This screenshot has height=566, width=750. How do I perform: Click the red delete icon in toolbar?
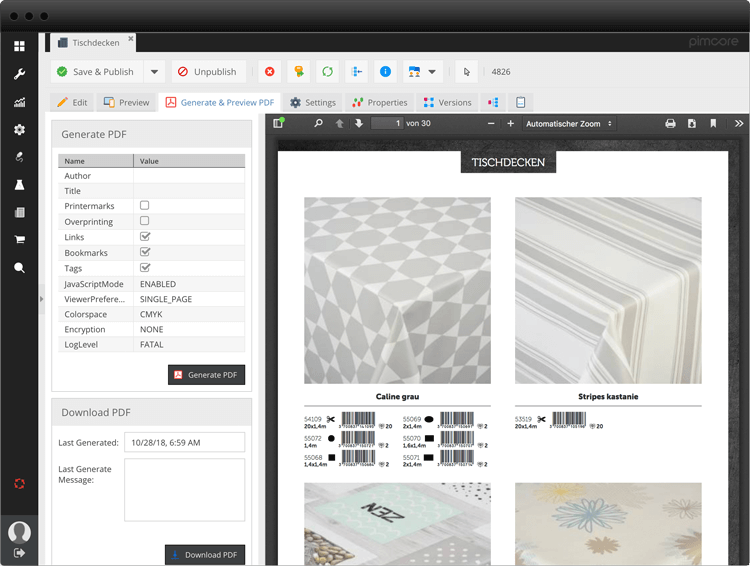269,72
